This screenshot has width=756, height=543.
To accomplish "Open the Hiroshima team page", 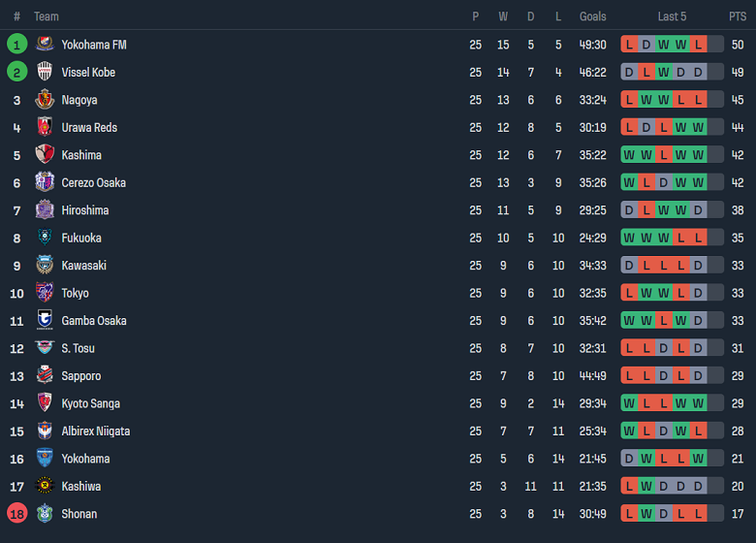I will 85,210.
